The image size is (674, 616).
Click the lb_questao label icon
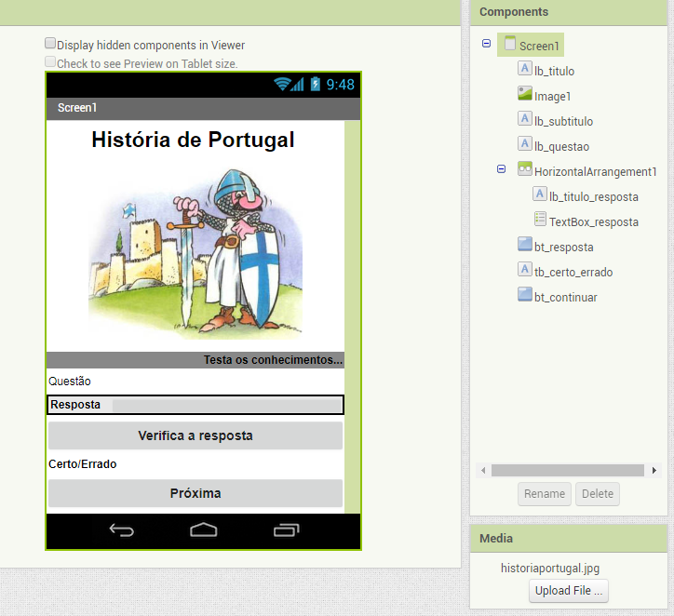click(x=524, y=144)
